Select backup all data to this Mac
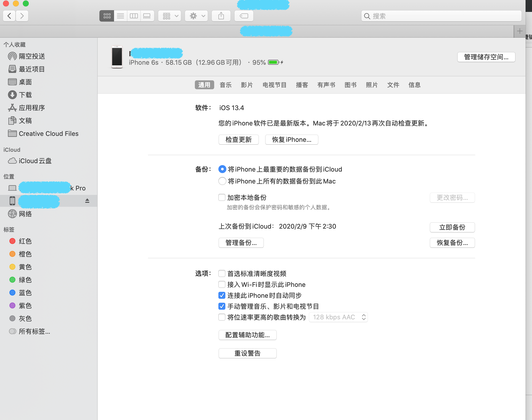The height and width of the screenshot is (420, 532). [222, 181]
